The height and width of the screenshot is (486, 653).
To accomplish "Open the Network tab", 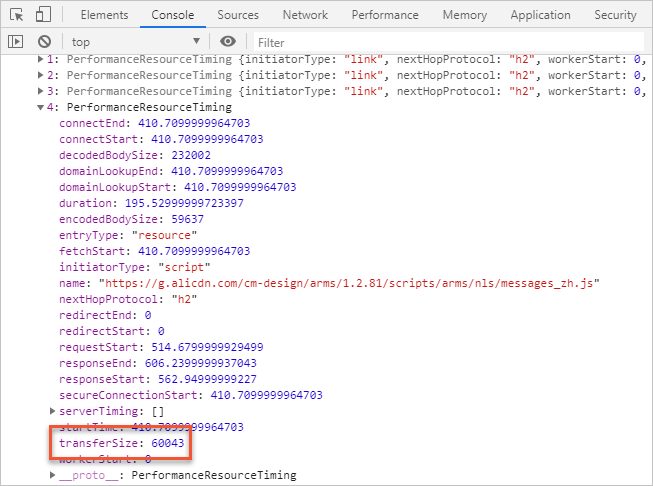I will pyautogui.click(x=305, y=15).
